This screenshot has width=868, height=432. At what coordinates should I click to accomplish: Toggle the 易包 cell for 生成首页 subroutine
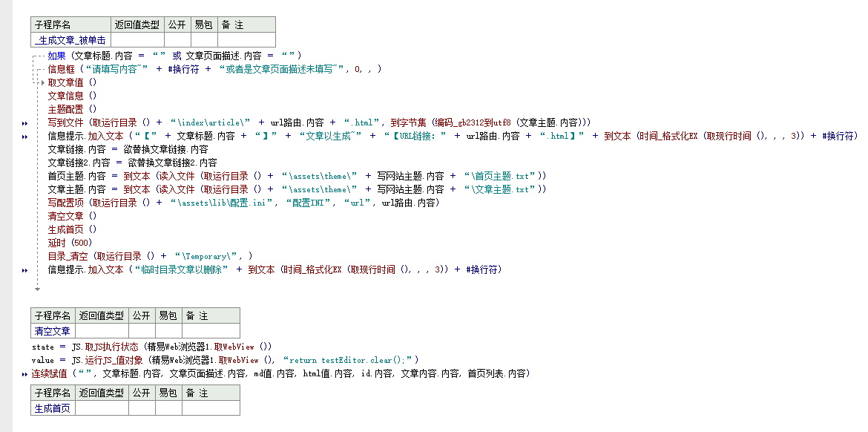coord(168,408)
